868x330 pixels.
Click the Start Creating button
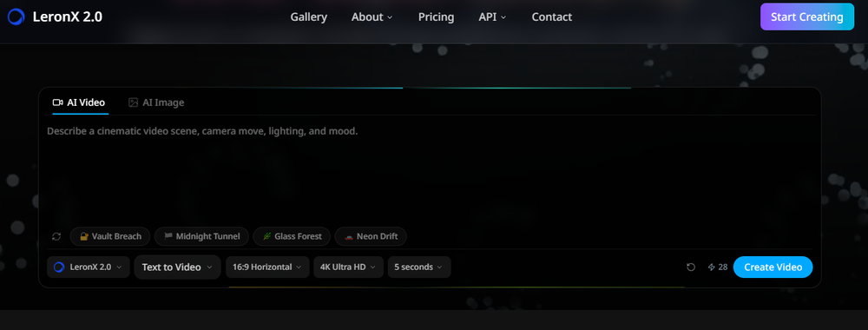(807, 16)
